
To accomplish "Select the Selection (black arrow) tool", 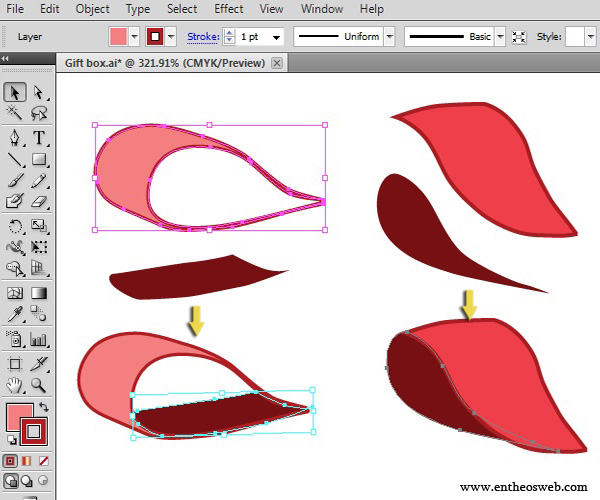I will click(x=15, y=93).
